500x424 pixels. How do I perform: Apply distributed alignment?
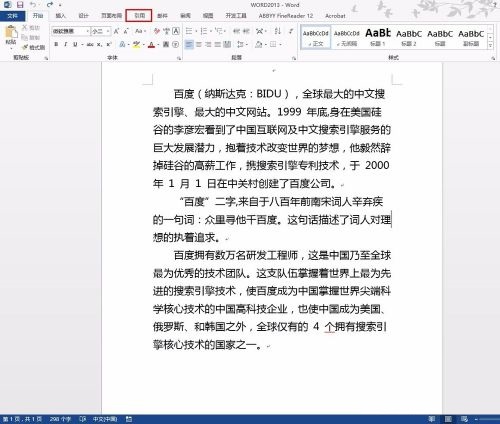pos(227,44)
